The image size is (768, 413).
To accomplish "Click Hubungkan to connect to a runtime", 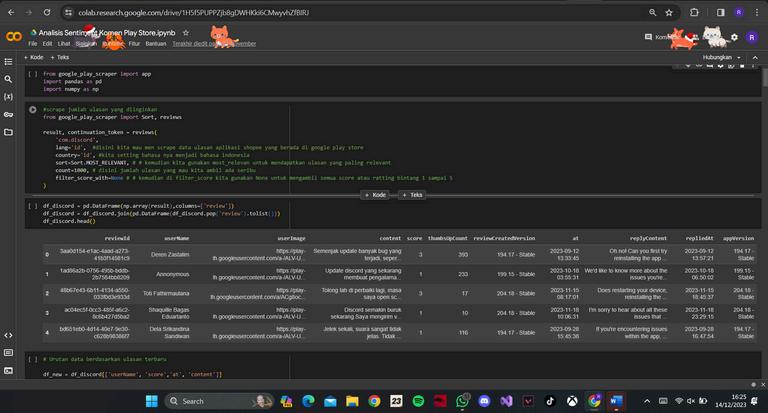I will tap(717, 57).
